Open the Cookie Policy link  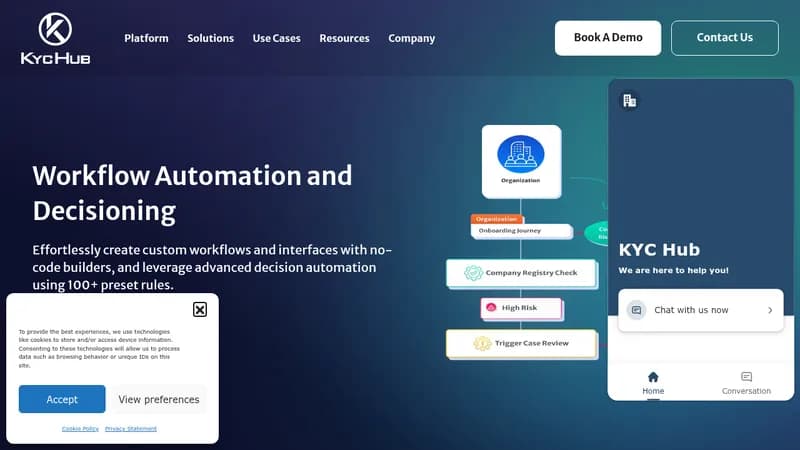tap(80, 429)
